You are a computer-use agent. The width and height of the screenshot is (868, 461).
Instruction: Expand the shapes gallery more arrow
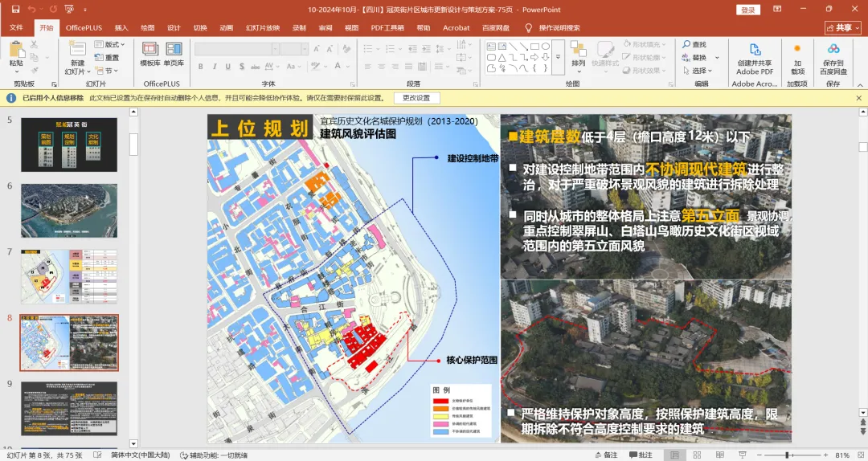[558, 56]
